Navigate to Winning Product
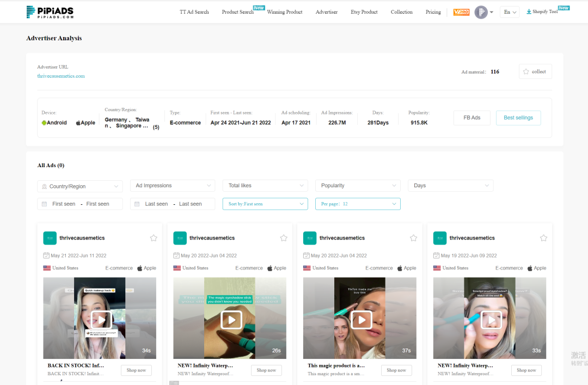Screen dimensions: 588x385 click(285, 12)
